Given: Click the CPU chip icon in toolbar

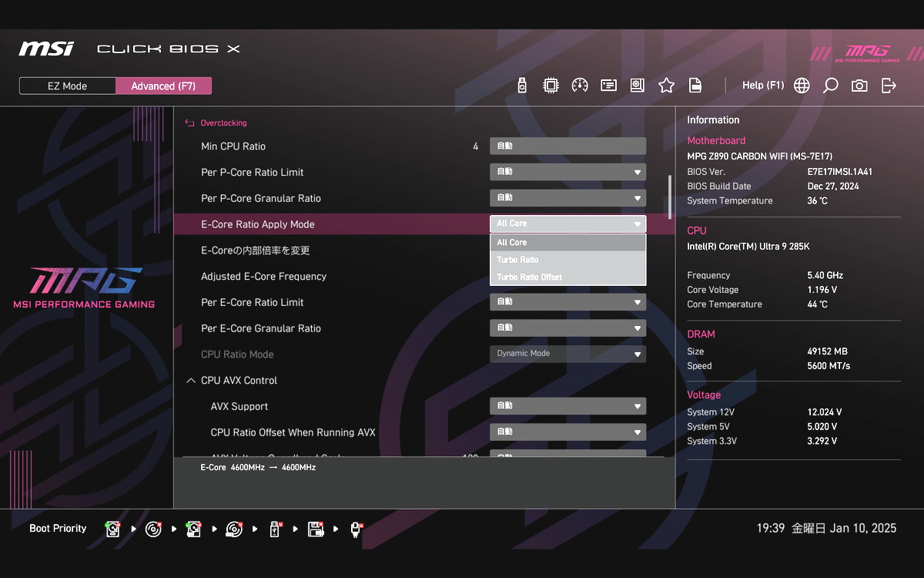Looking at the screenshot, I should click(x=551, y=86).
